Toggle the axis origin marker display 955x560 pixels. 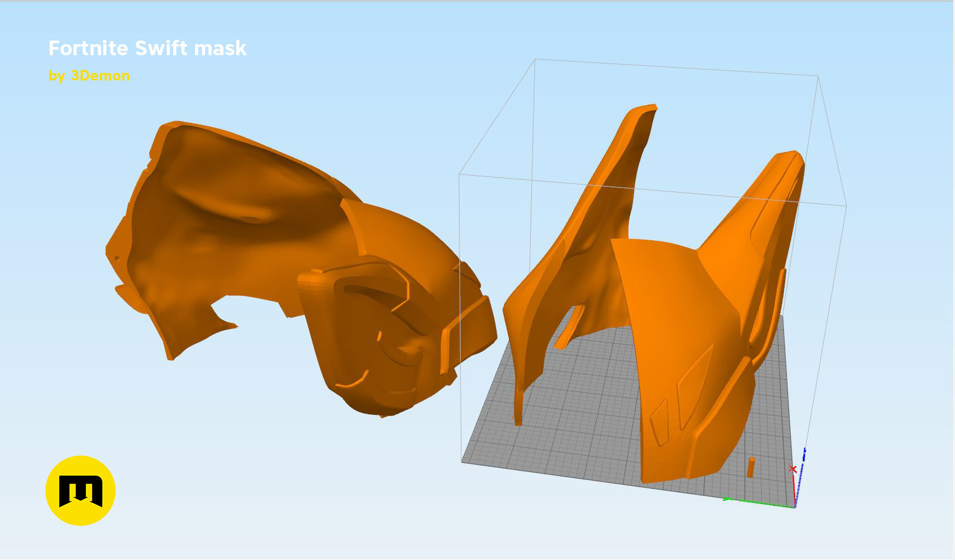tap(794, 468)
